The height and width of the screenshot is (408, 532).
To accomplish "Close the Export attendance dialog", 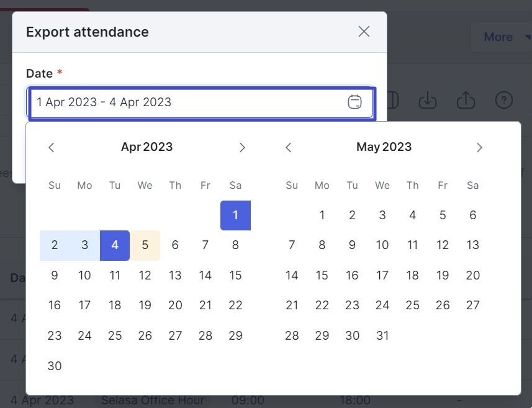I will (364, 32).
